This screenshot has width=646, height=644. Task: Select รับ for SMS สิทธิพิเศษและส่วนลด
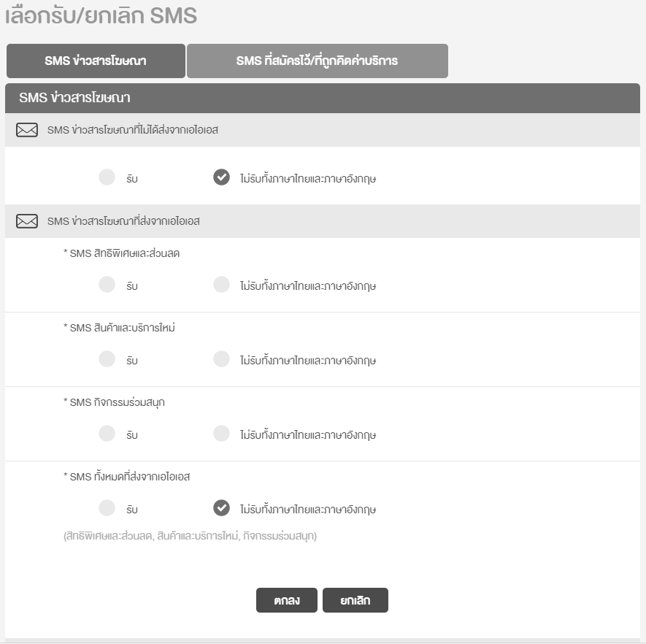[107, 284]
